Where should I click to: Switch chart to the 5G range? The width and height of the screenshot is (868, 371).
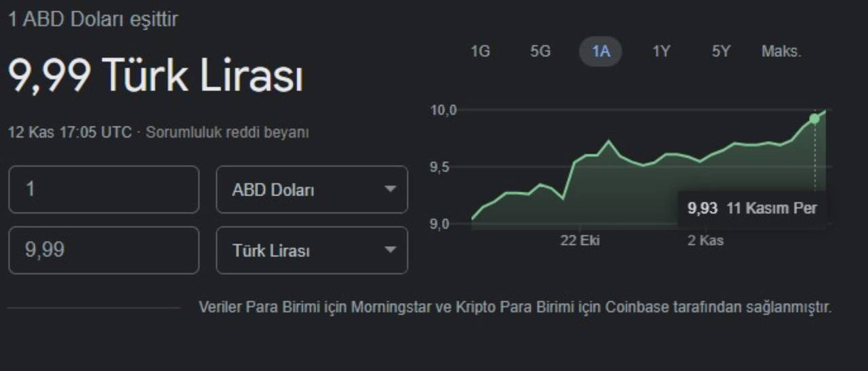pyautogui.click(x=540, y=52)
